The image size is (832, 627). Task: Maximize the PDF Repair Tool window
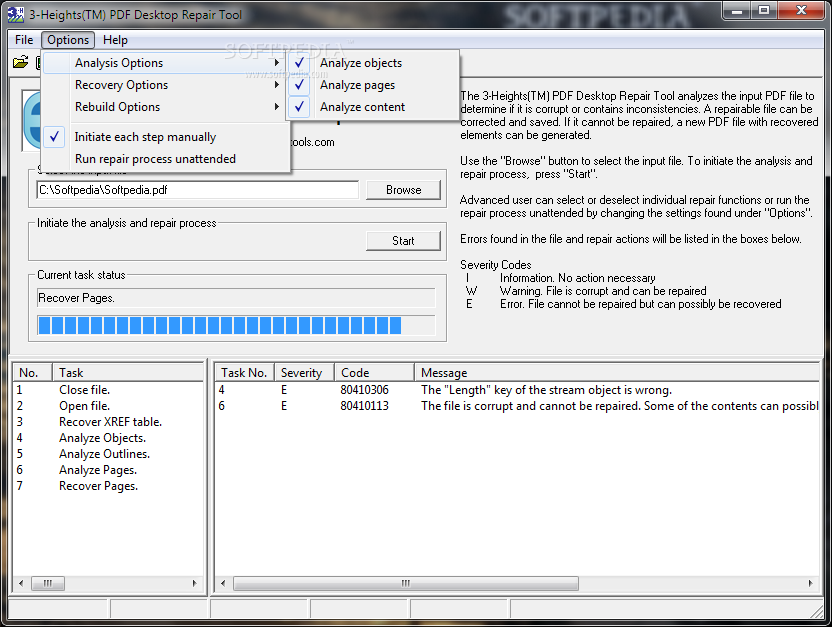[x=764, y=11]
